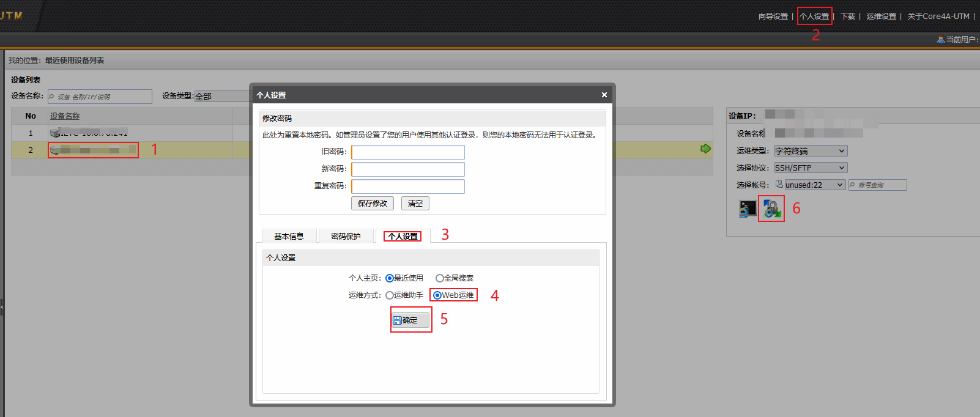Viewport: 980px width, 417px height.
Task: Click the server icon in device row 1
Action: tap(54, 133)
